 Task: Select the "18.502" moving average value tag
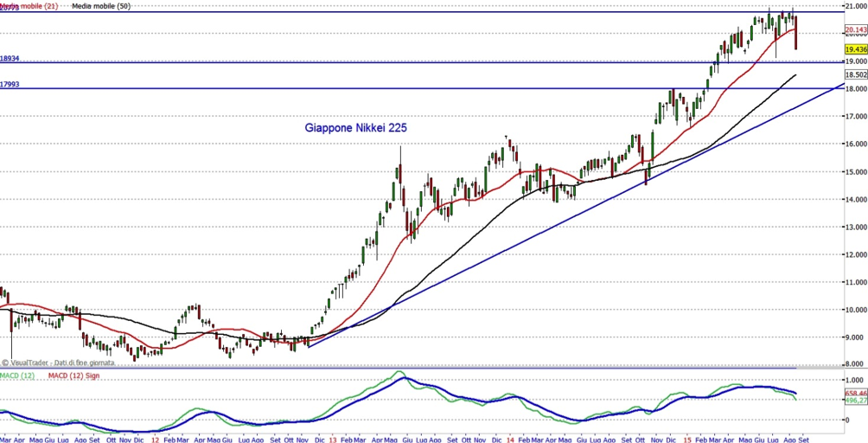click(x=856, y=74)
